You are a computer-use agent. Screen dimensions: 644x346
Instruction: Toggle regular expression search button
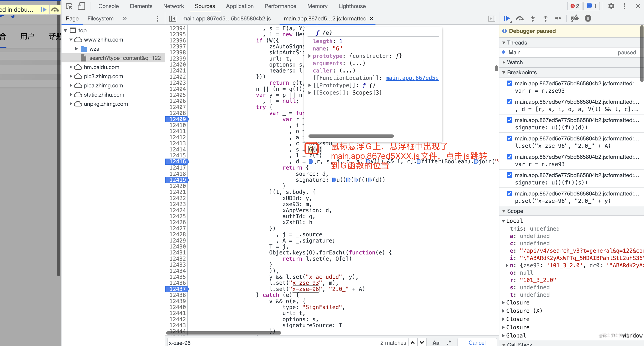point(449,343)
